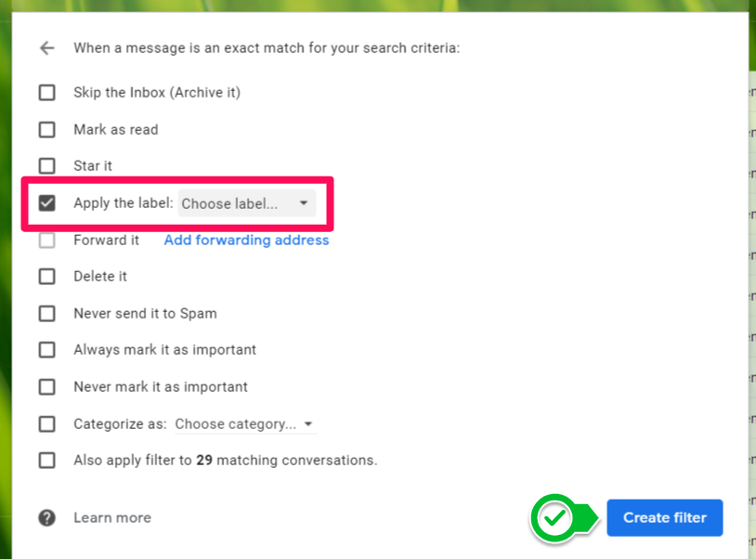Enable the Mark as read checkbox
The height and width of the screenshot is (559, 756).
(x=47, y=130)
